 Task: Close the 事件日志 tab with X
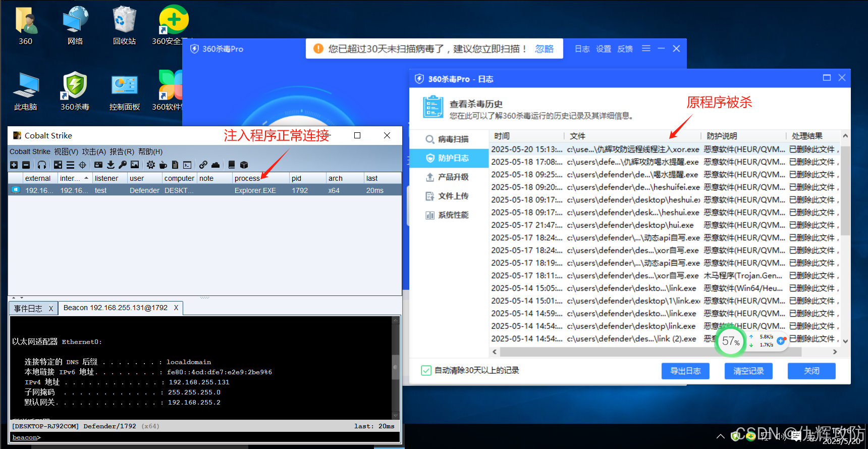[51, 309]
